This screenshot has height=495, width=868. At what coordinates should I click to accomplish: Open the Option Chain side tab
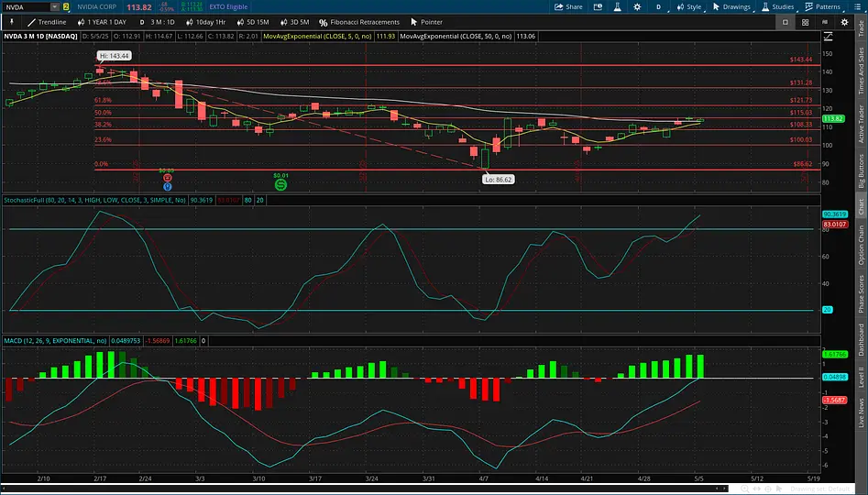[x=860, y=247]
